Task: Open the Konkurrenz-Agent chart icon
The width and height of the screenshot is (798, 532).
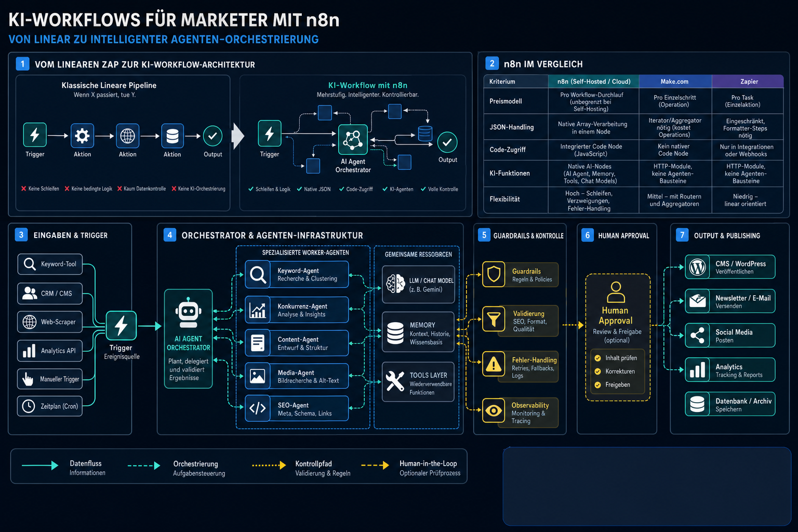Action: (x=258, y=310)
